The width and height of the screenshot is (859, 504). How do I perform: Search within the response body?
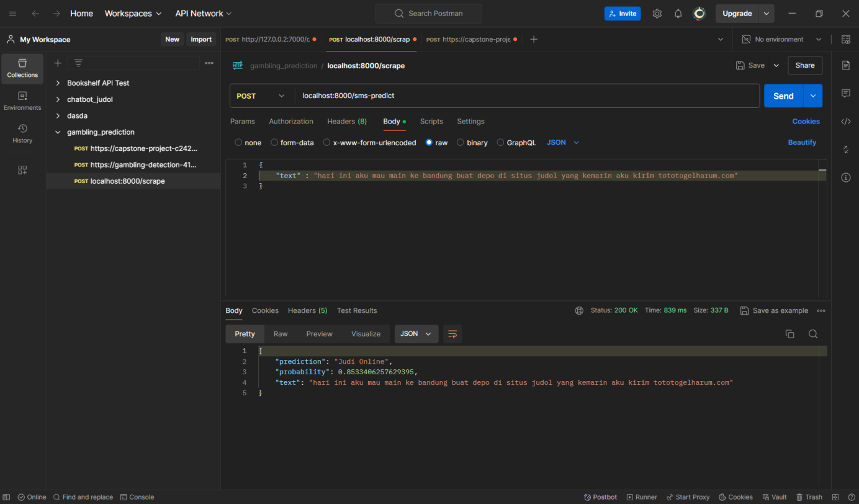tap(812, 334)
